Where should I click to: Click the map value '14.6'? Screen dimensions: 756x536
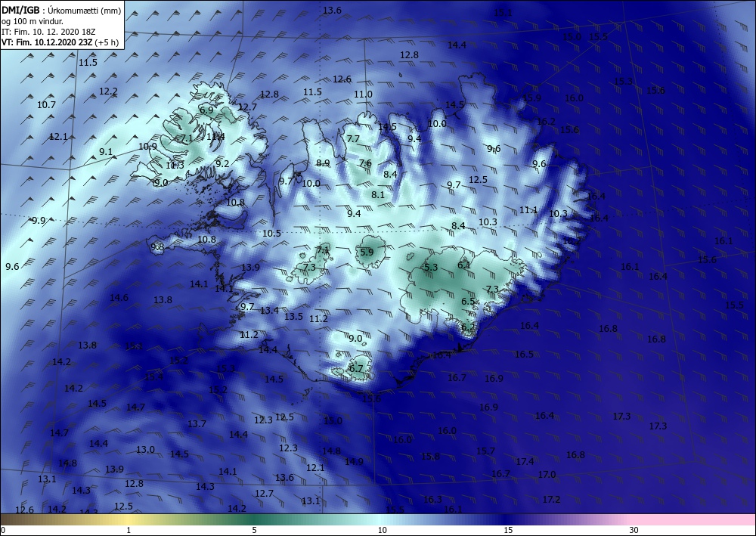(x=119, y=298)
